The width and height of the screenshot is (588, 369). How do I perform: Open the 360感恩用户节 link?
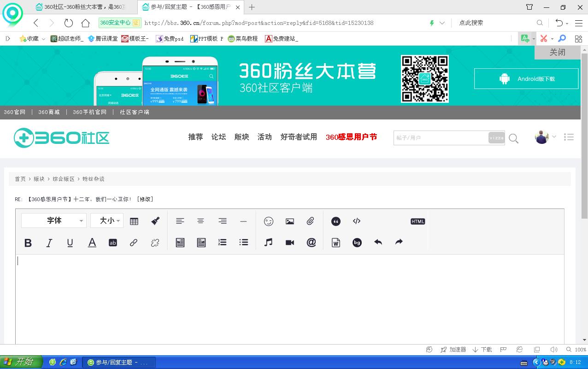point(351,137)
